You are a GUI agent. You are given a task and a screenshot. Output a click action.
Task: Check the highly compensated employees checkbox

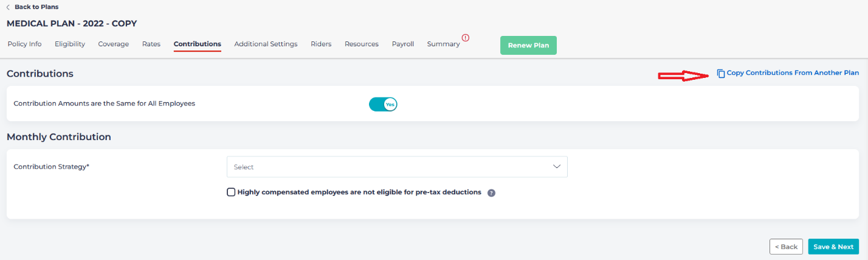(231, 192)
